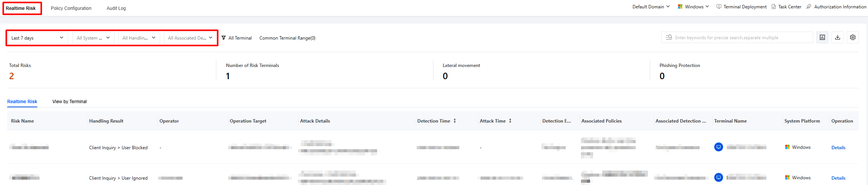The image size is (868, 185).
Task: Sort by Attack Time arrows
Action: click(x=510, y=121)
